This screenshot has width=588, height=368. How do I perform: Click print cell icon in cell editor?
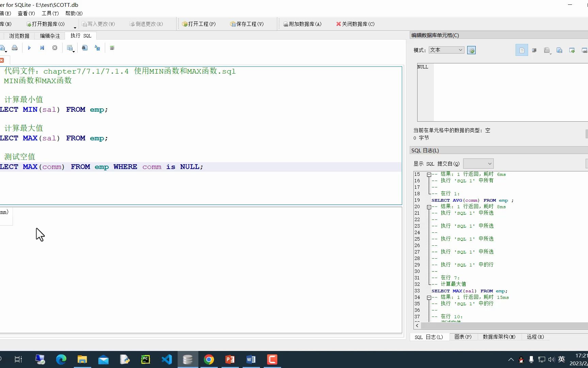coord(547,50)
